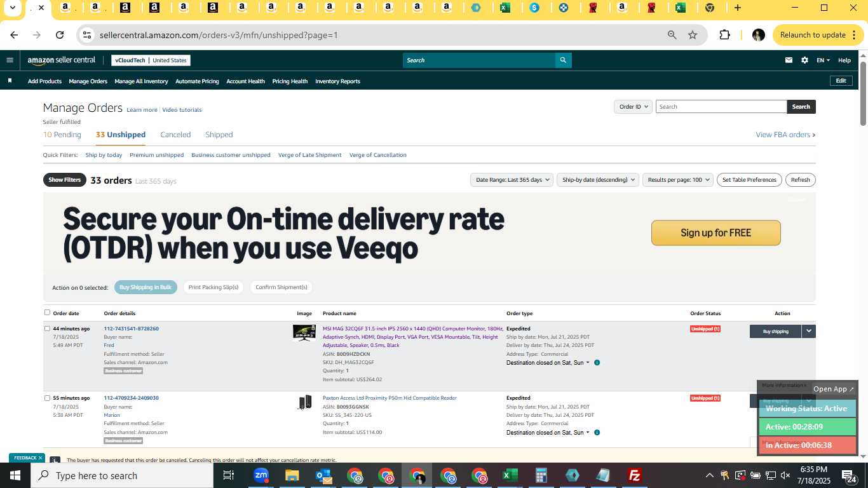
Task: Dismiss the FEEDBACK tab with its X
Action: coord(40,457)
